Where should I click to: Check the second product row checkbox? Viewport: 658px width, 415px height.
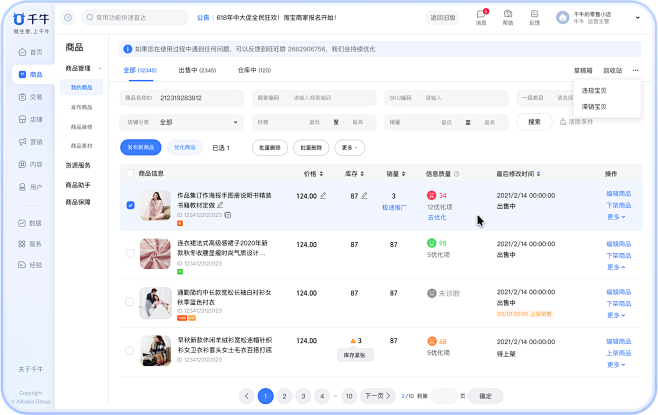coord(130,254)
